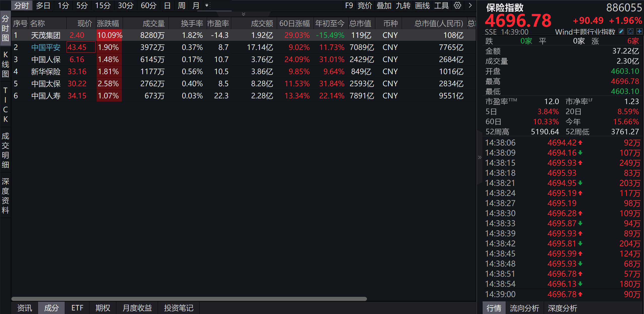This screenshot has height=314, width=644.
Task: Open the 深度资料 side tab
Action: click(x=5, y=196)
